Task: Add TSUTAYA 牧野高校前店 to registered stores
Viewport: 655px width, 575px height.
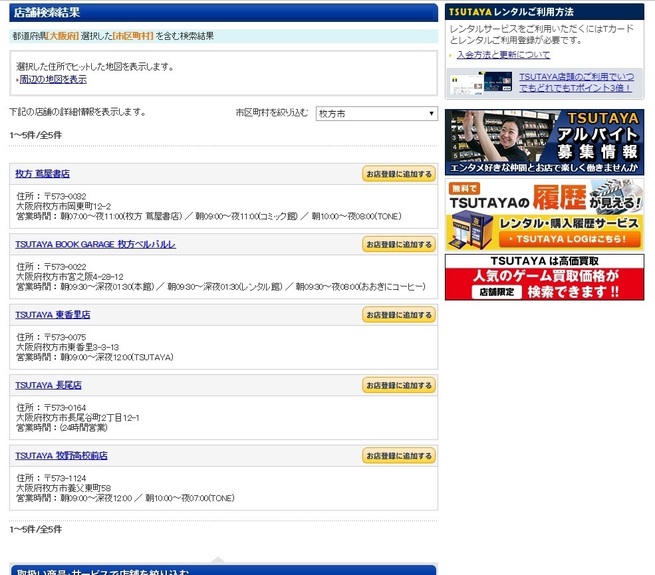Action: pos(399,455)
